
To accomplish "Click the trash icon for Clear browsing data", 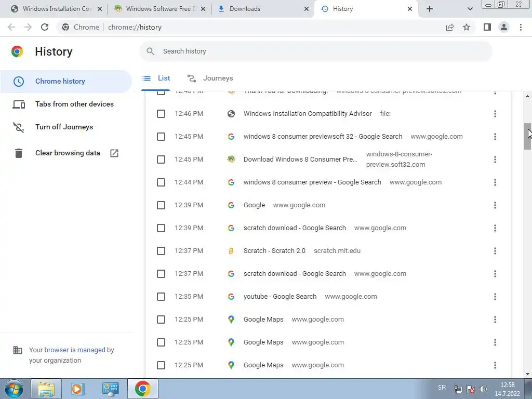I will tap(19, 153).
